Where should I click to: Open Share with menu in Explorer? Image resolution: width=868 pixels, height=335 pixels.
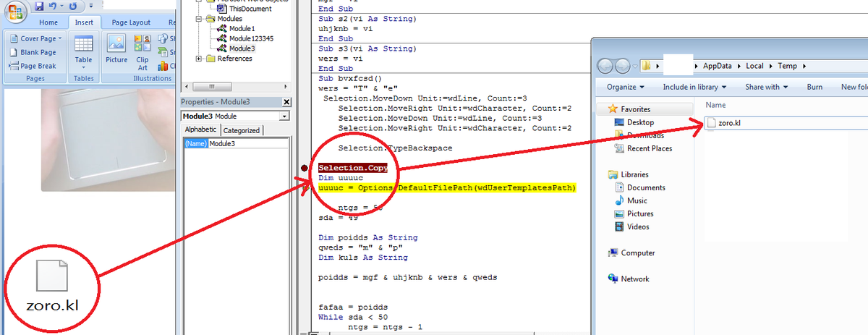click(767, 87)
